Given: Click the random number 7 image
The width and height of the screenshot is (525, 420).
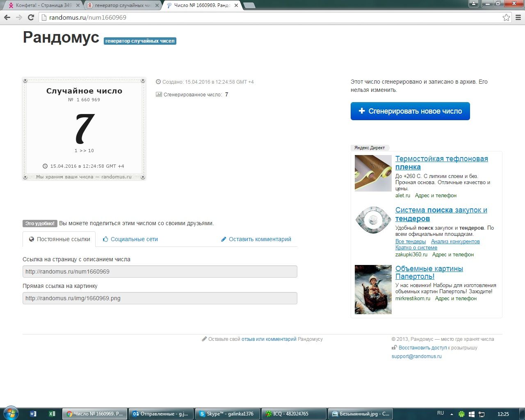Looking at the screenshot, I should (x=84, y=129).
